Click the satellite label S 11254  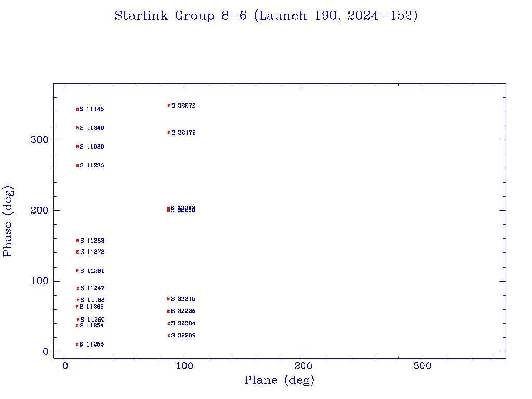coord(91,325)
